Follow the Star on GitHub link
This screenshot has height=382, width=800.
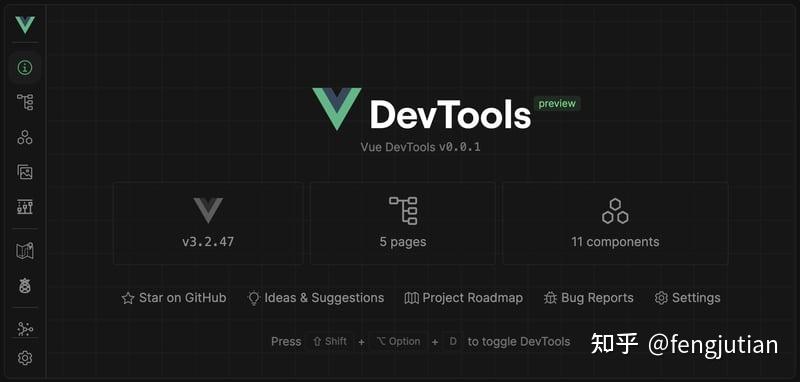[174, 298]
